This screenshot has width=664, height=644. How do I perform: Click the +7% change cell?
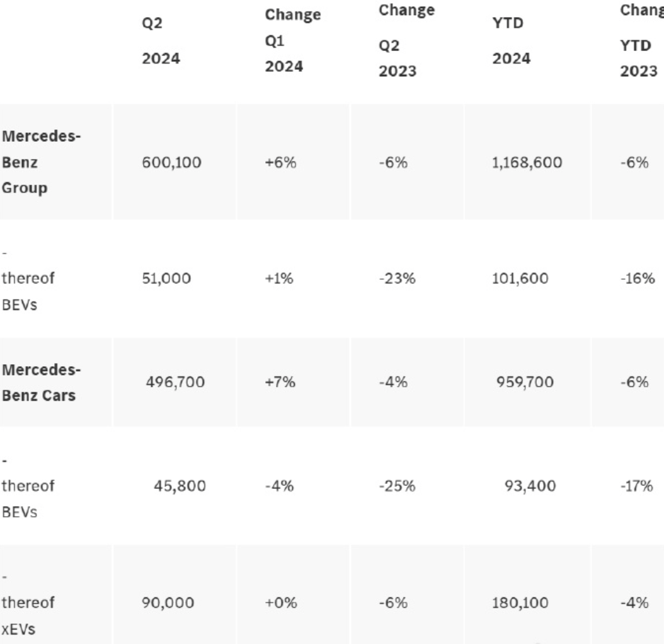(x=283, y=382)
